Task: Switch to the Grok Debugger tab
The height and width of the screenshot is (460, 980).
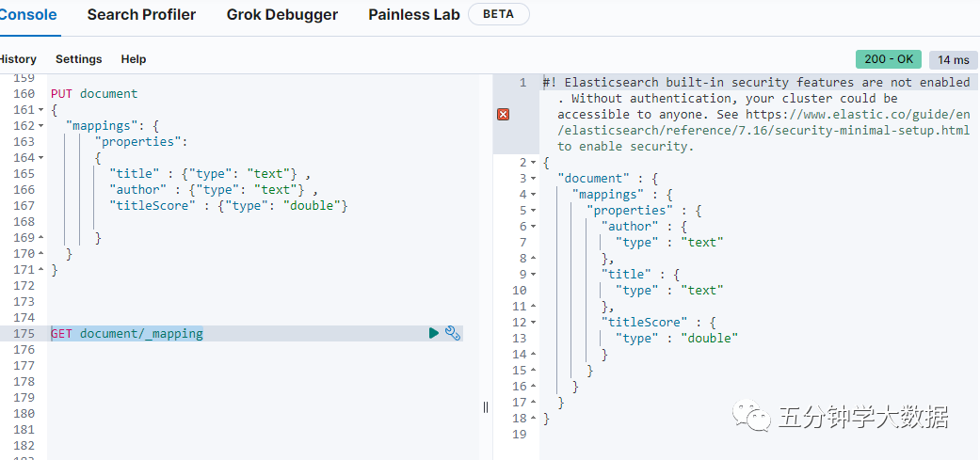Action: (x=282, y=15)
